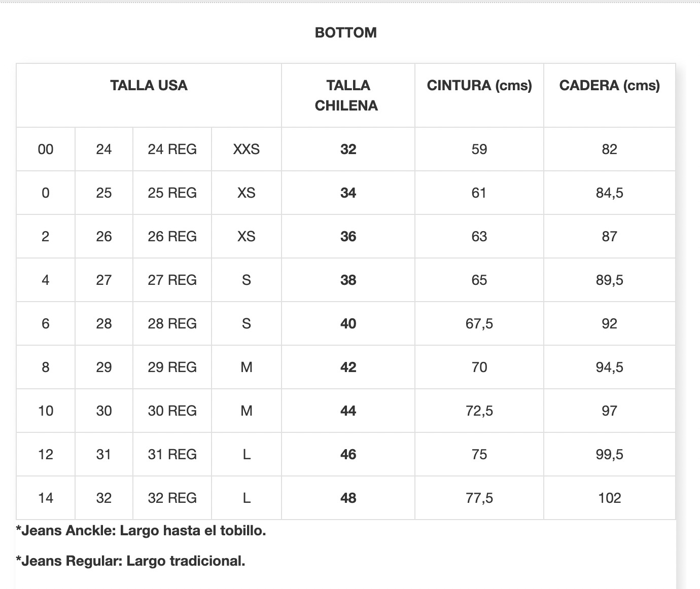Click the hip value 102

610,498
